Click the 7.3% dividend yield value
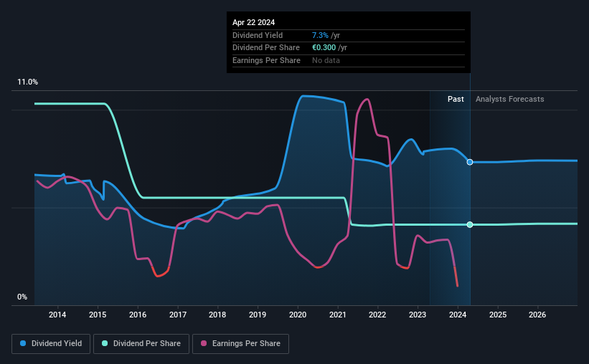 pos(320,35)
